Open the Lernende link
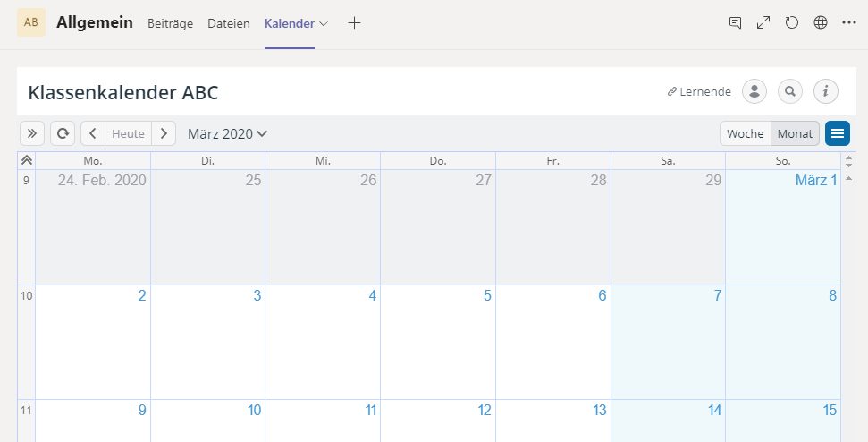The height and width of the screenshot is (442, 868). pos(699,92)
